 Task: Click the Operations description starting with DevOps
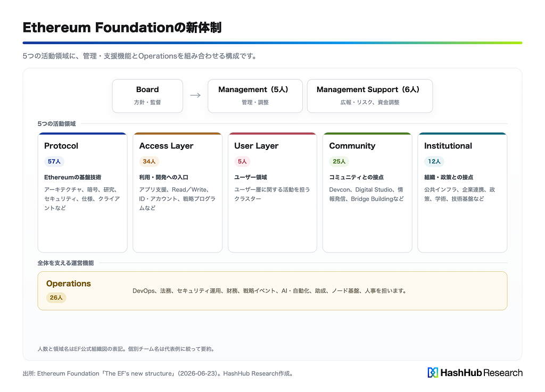(x=270, y=291)
